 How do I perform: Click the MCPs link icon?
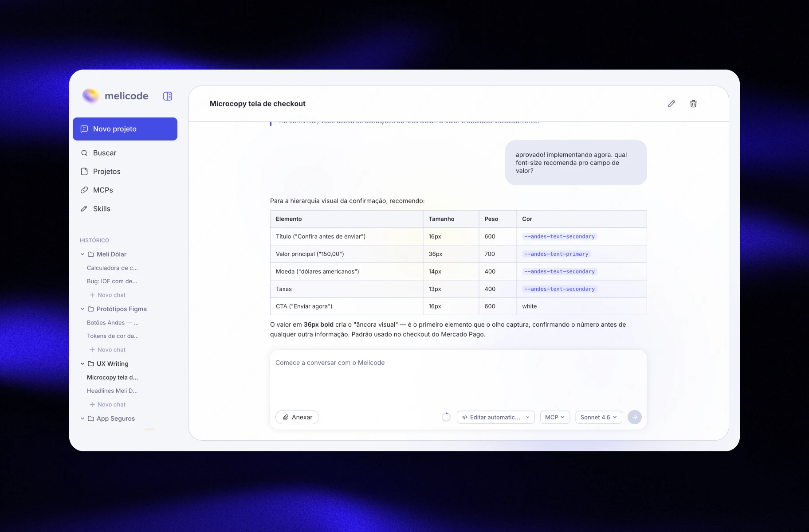point(84,190)
